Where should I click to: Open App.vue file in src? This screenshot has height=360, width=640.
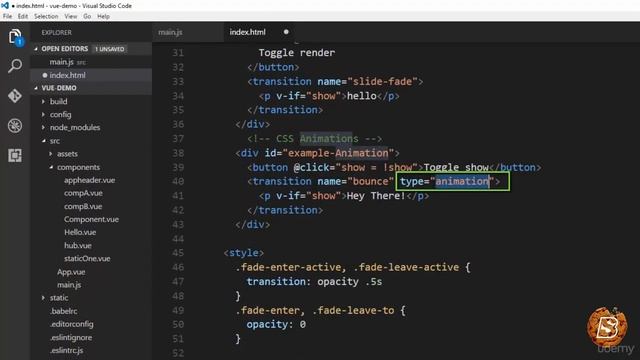(71, 272)
